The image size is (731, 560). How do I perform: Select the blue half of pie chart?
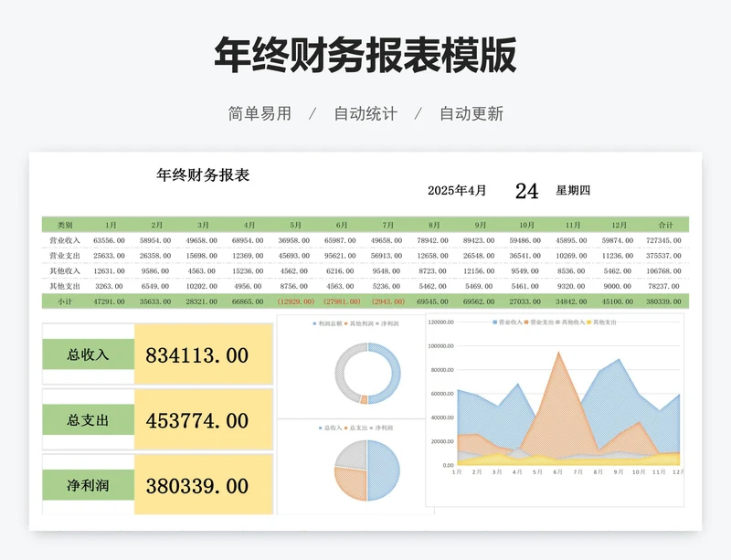[384, 470]
